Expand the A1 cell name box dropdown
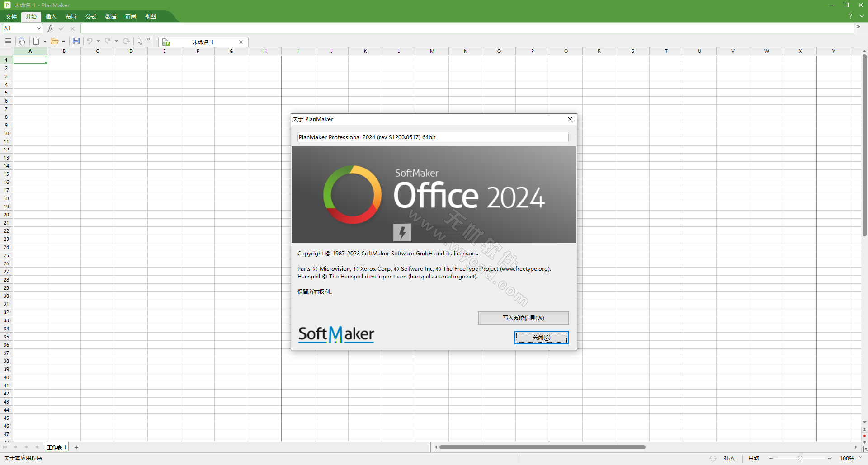Viewport: 868px width, 465px height. click(x=39, y=28)
